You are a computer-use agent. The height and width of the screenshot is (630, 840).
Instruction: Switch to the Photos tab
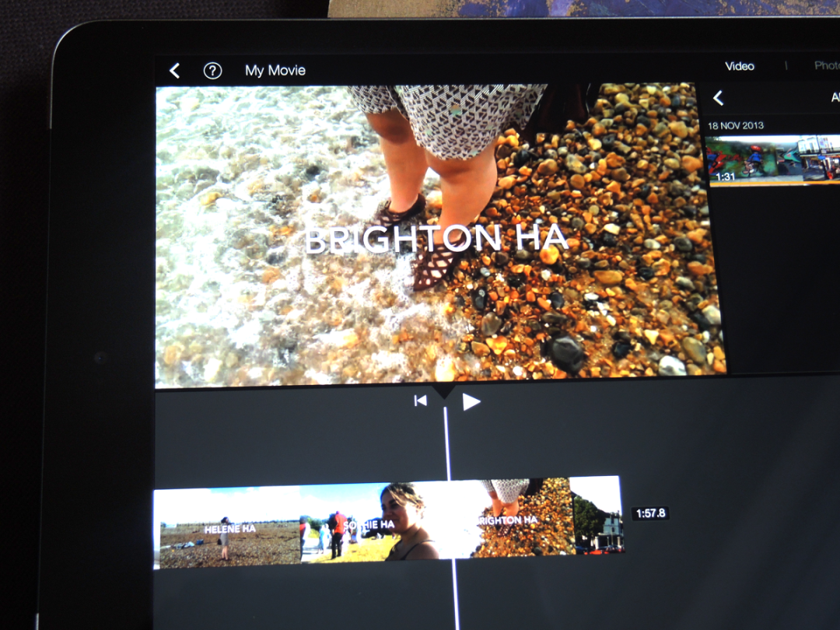(x=827, y=65)
